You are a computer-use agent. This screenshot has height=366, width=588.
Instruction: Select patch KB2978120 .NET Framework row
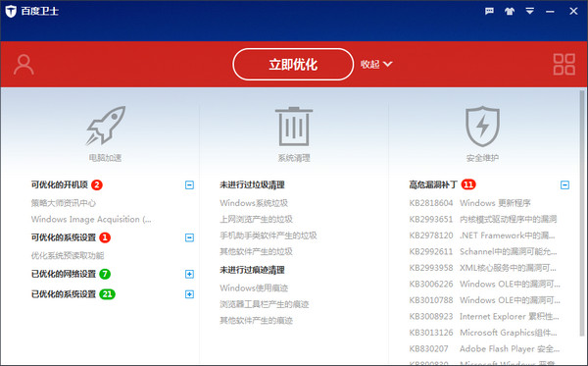click(482, 235)
